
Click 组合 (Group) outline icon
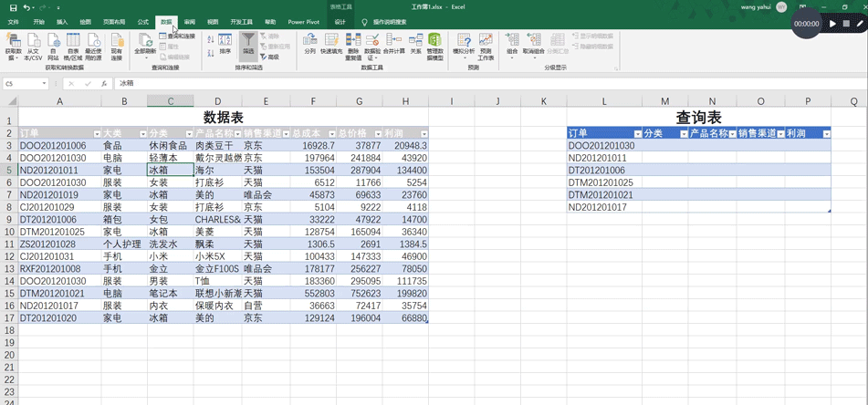click(x=512, y=47)
